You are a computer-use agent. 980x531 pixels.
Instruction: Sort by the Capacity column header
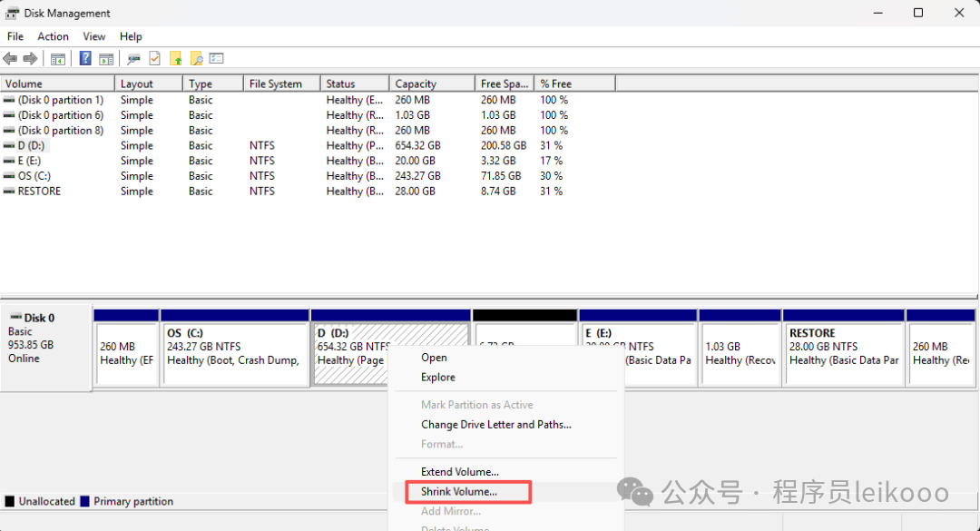(x=416, y=84)
